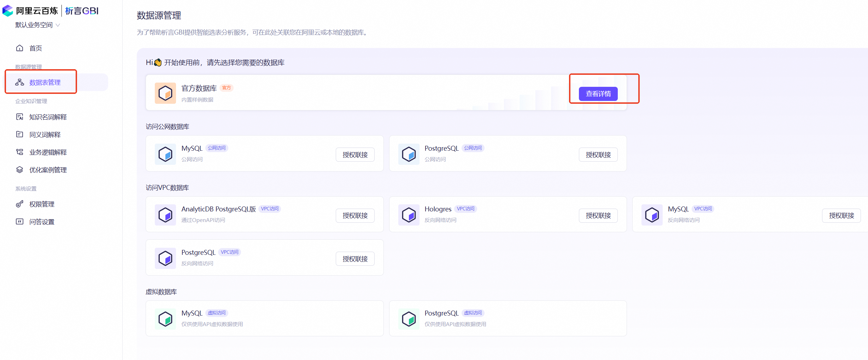Screen dimensions: 868x360
Task: Click the VPC PostgreSQL cube icon
Action: click(165, 258)
